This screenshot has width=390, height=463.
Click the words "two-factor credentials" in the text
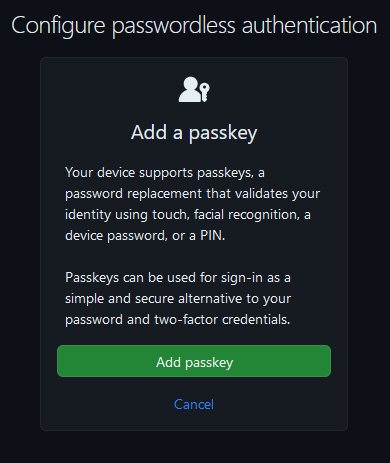pyautogui.click(x=222, y=320)
